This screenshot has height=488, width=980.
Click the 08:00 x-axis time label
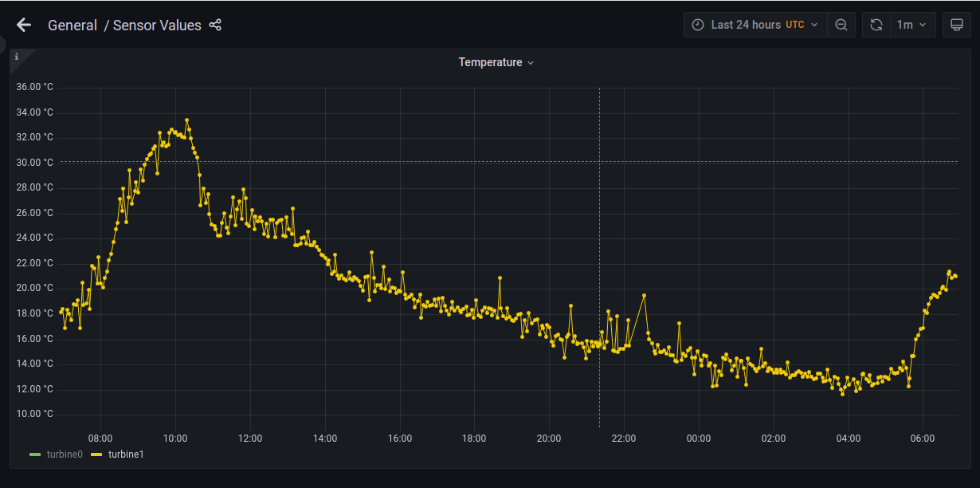(100, 438)
